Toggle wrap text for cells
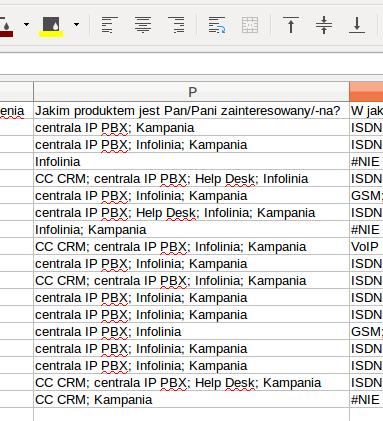Screen dimensions: 383x421 (x=217, y=25)
